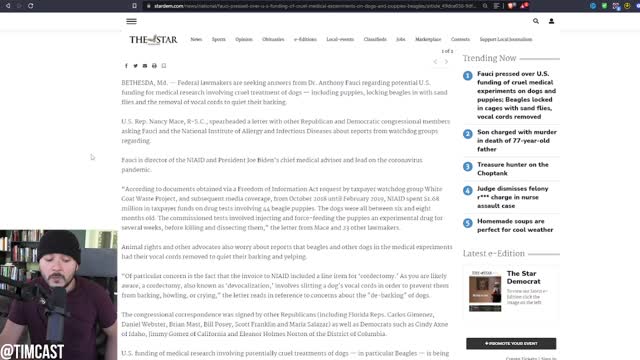Reload the page with the refresh icon
This screenshot has height=360, width=640.
click(31, 6)
